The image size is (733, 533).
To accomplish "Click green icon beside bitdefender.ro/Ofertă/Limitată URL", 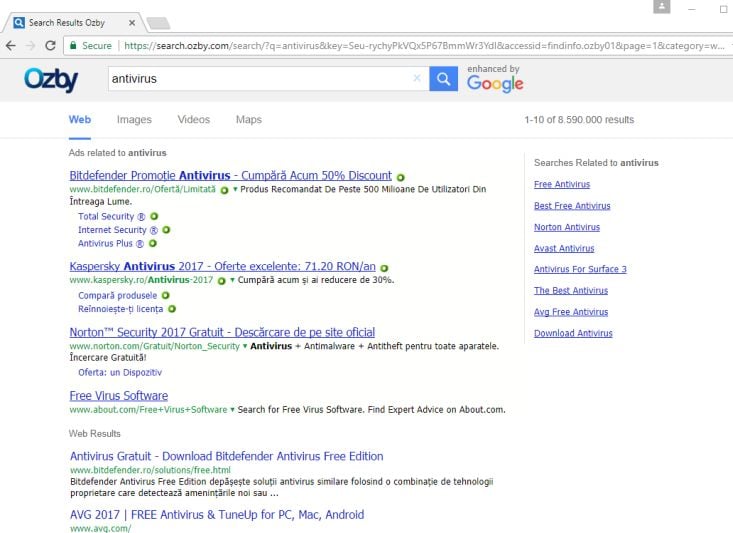I will (x=224, y=190).
